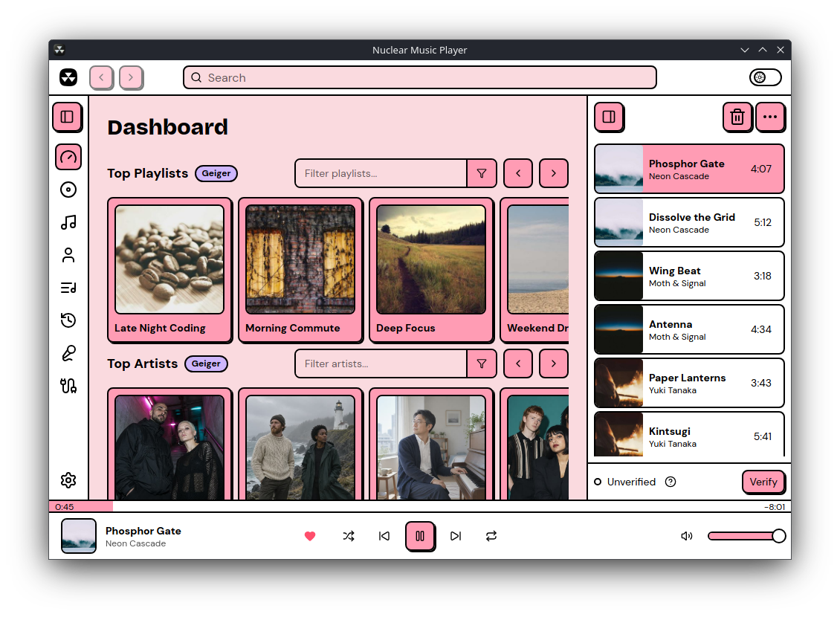Open the Weekend playlist with beach cover
This screenshot has height=617, width=840.
pos(534,270)
